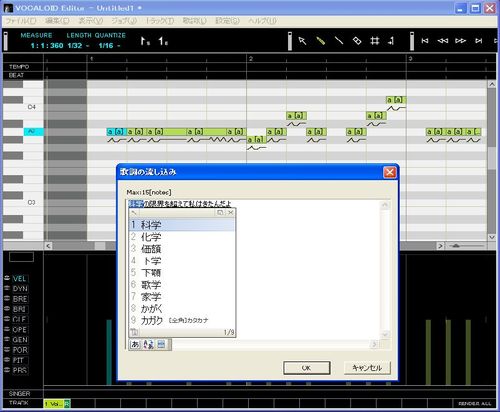500x412 pixels.
Task: Open the 編集(E) menu
Action: coord(57,21)
